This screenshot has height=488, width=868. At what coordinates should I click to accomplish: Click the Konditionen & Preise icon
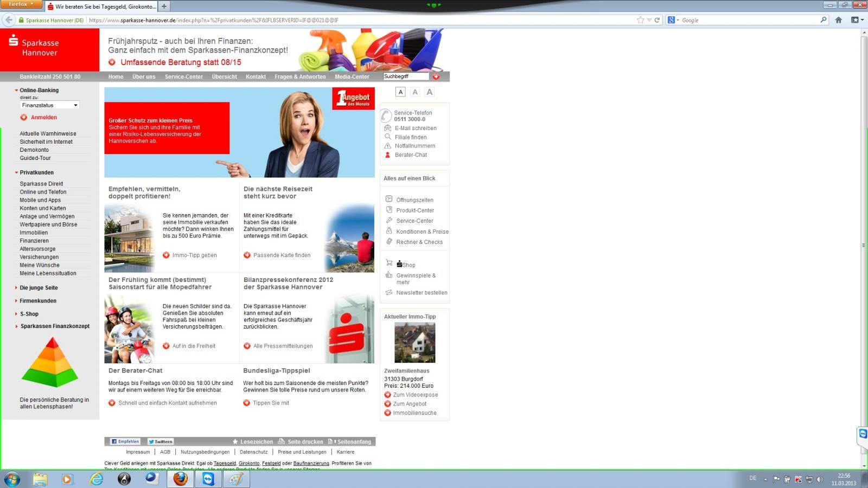click(388, 230)
